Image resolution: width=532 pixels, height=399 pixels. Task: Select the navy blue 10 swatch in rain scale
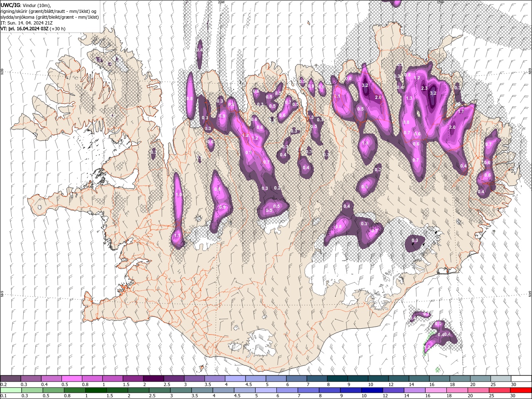click(x=372, y=390)
